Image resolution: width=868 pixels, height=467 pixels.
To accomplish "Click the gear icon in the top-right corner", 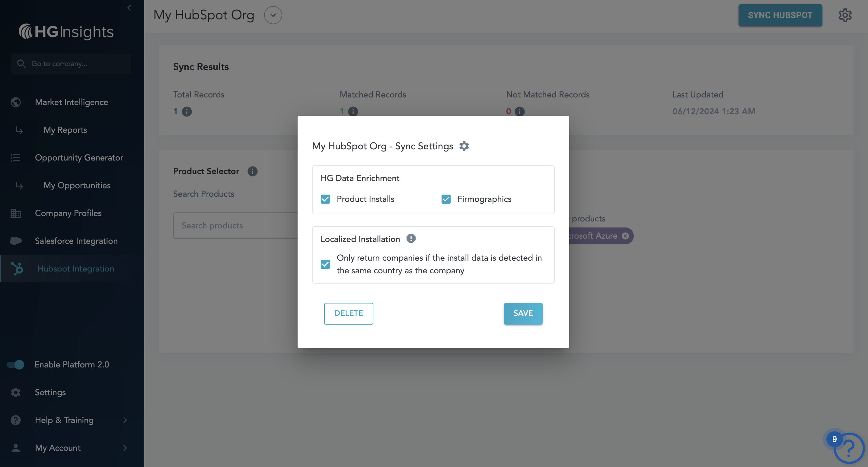I will (x=845, y=15).
